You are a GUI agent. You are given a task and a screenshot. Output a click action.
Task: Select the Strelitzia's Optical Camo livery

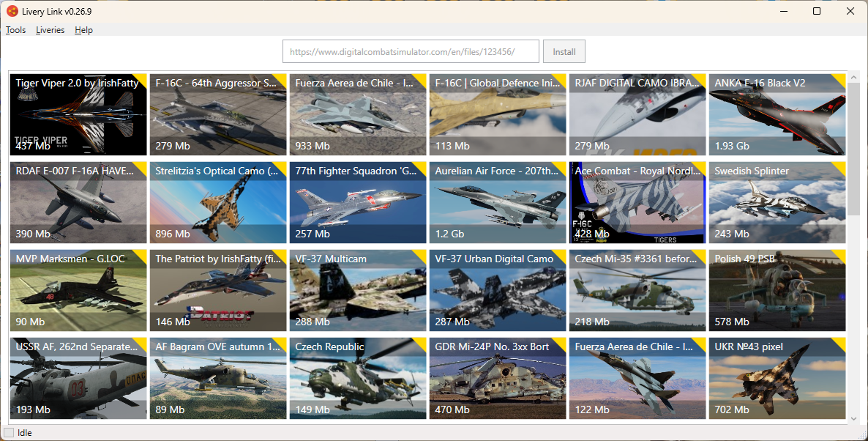click(x=218, y=203)
